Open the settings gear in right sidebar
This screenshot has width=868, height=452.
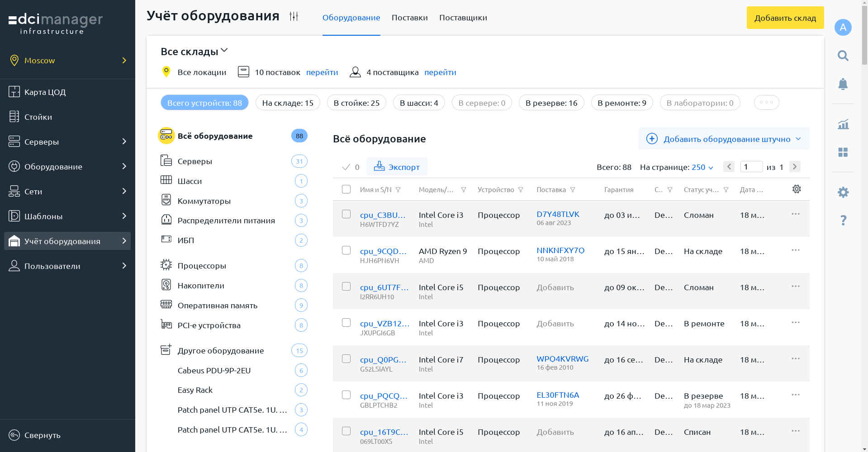[x=843, y=192]
